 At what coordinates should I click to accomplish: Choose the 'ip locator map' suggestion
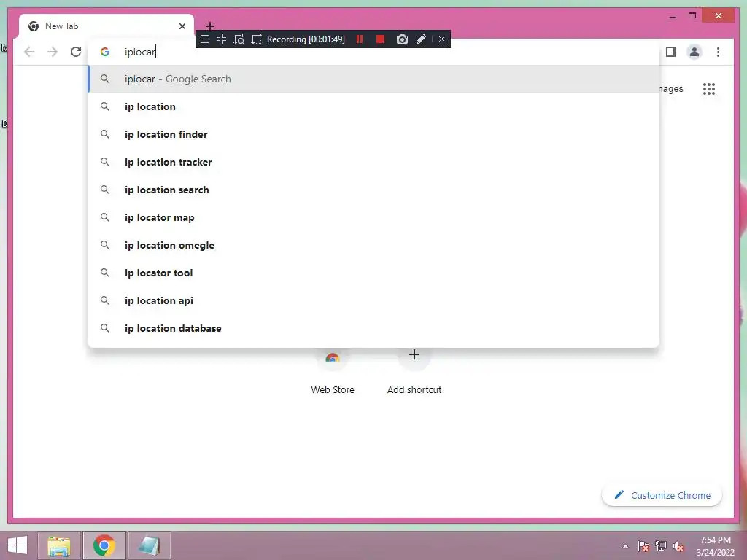pyautogui.click(x=374, y=217)
